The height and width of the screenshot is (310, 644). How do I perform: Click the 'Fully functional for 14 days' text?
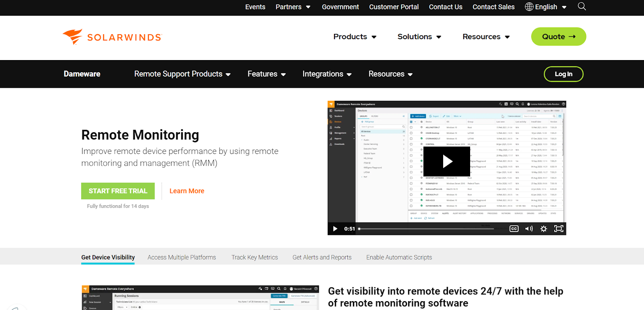[x=118, y=206]
